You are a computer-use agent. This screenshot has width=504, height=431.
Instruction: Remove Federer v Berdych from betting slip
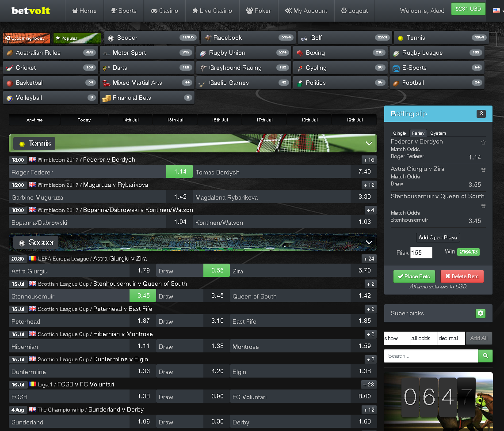(x=483, y=142)
